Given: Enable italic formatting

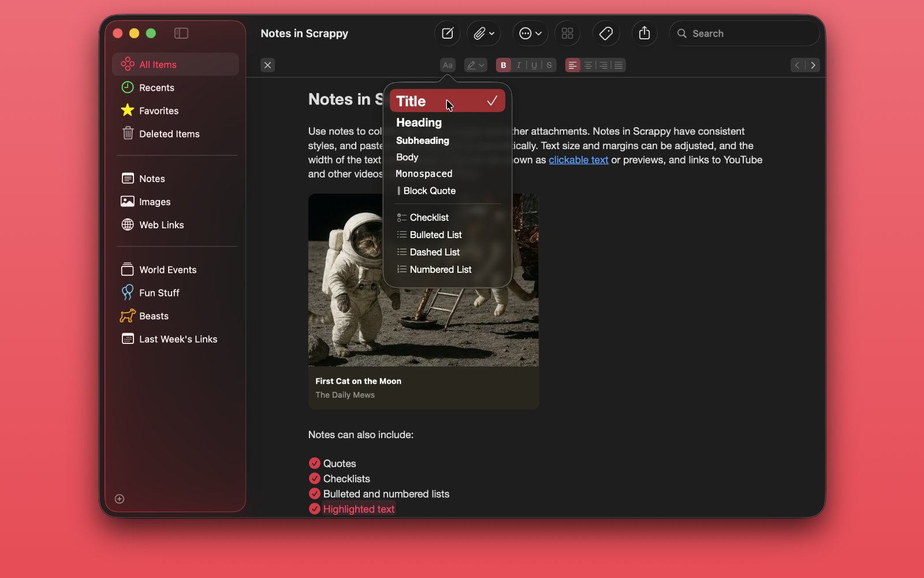Looking at the screenshot, I should (518, 65).
